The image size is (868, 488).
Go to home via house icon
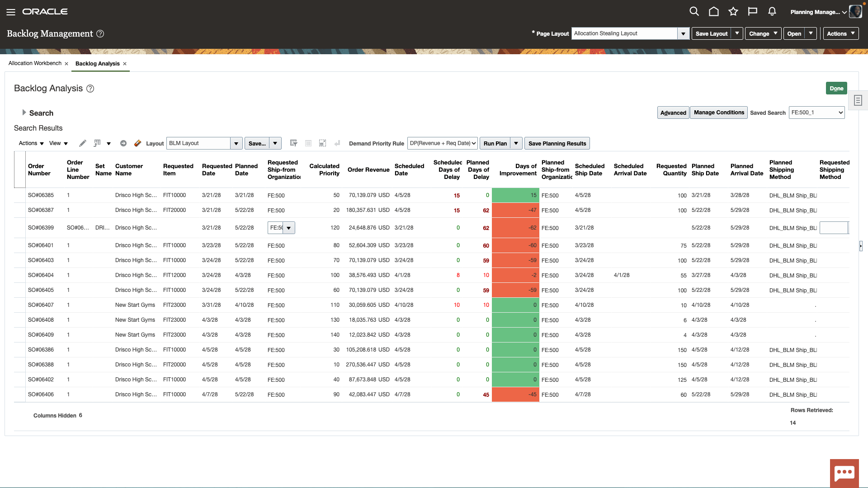point(713,12)
